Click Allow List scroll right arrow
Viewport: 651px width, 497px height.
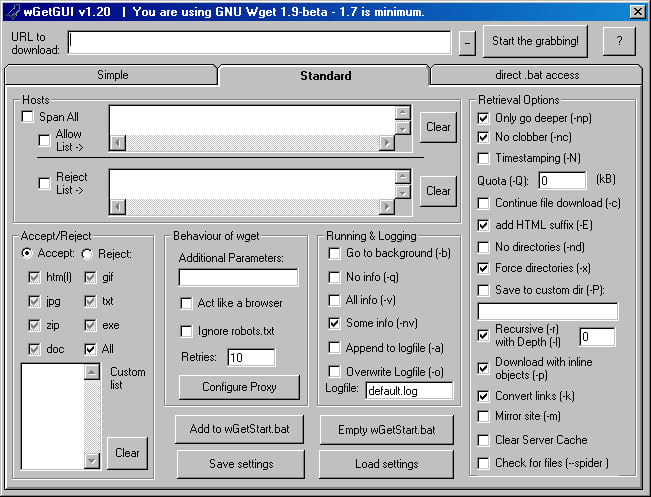click(x=387, y=143)
